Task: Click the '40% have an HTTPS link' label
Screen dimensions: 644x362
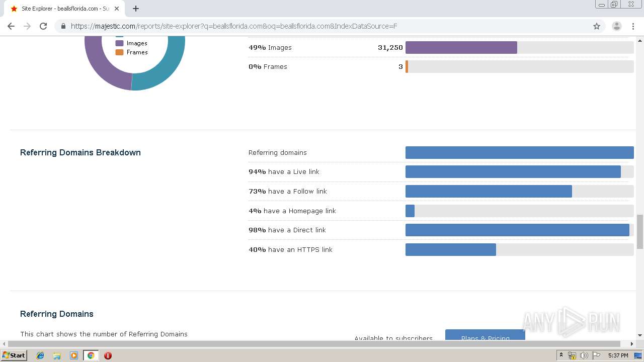Action: pos(290,250)
